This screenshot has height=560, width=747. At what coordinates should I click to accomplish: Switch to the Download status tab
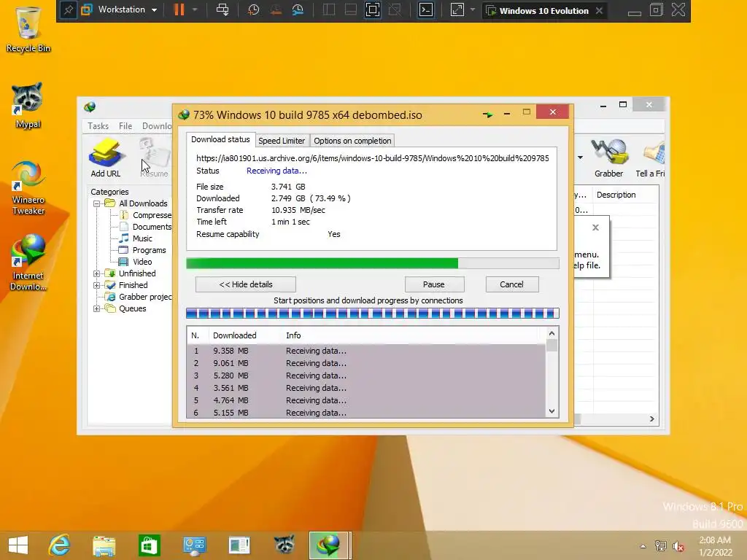tap(220, 139)
